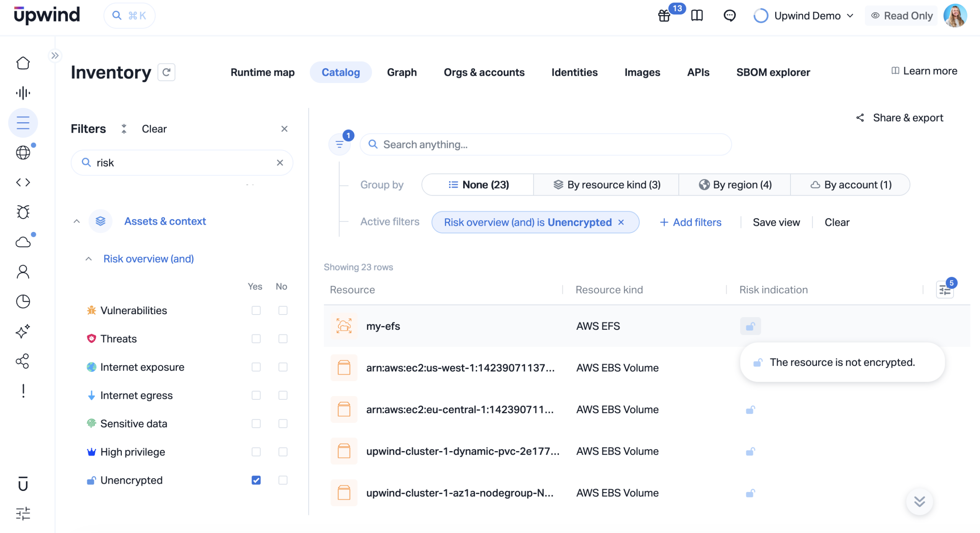Focus the Search anything field
This screenshot has width=980, height=533.
point(546,144)
